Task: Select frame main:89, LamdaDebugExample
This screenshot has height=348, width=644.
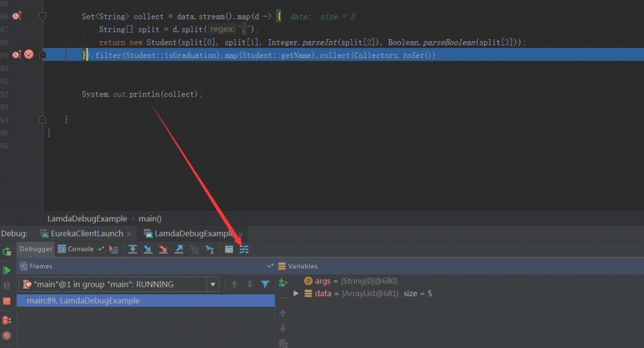Action: 146,301
